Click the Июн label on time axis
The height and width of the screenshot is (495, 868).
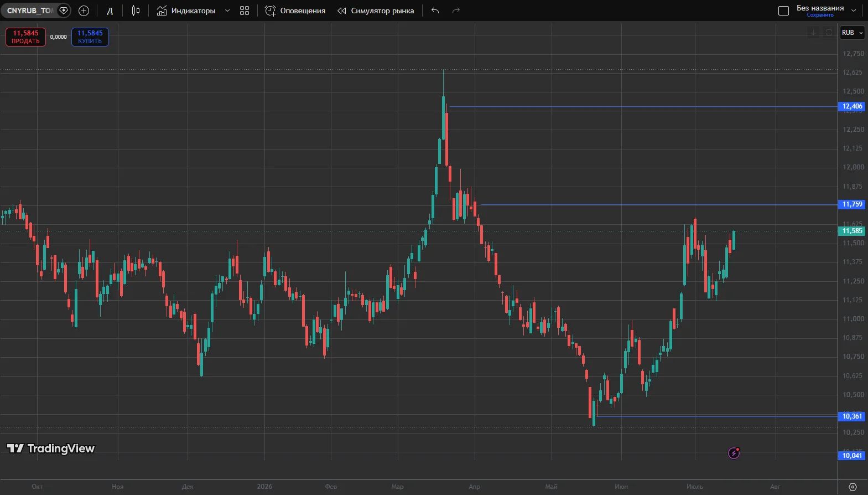(621, 487)
